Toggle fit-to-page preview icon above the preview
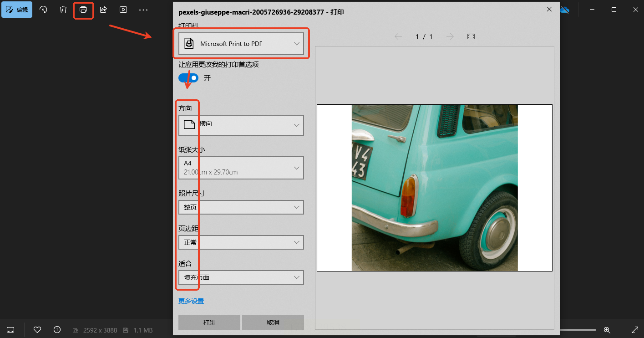 471,36
